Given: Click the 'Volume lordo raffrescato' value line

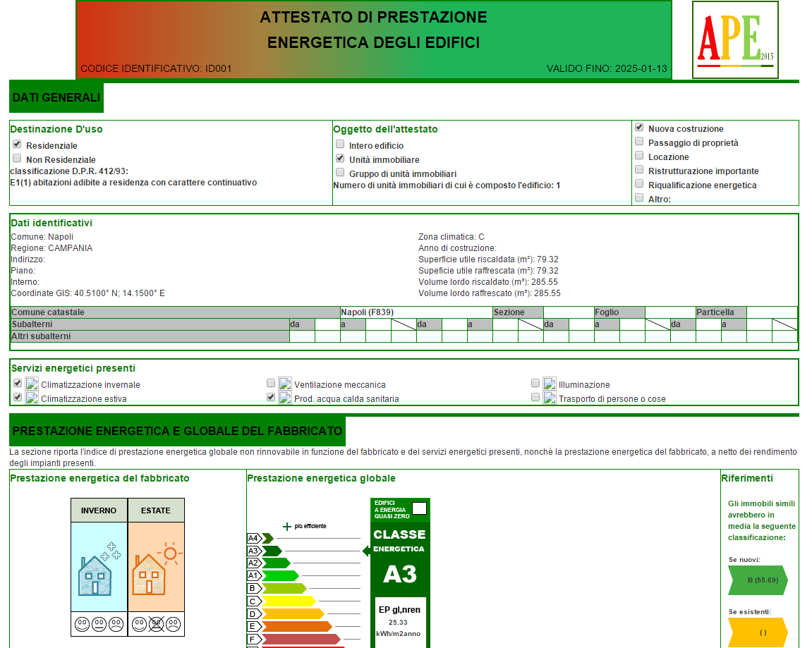Looking at the screenshot, I should pyautogui.click(x=490, y=293).
